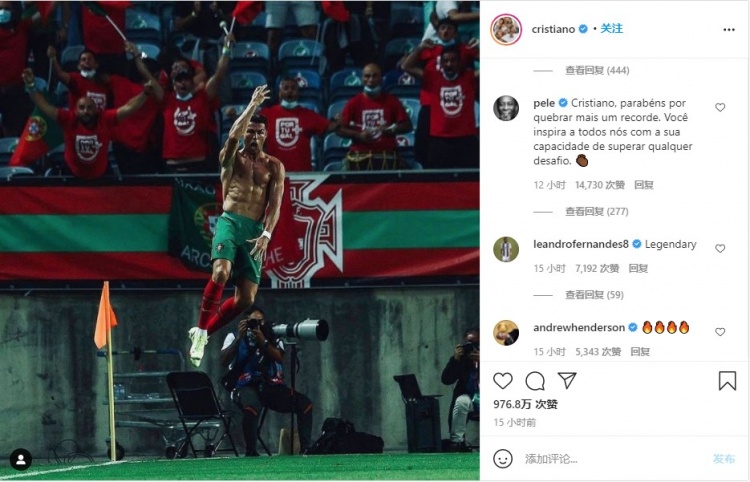Click the add comment text field
This screenshot has width=750, height=482.
point(600,458)
